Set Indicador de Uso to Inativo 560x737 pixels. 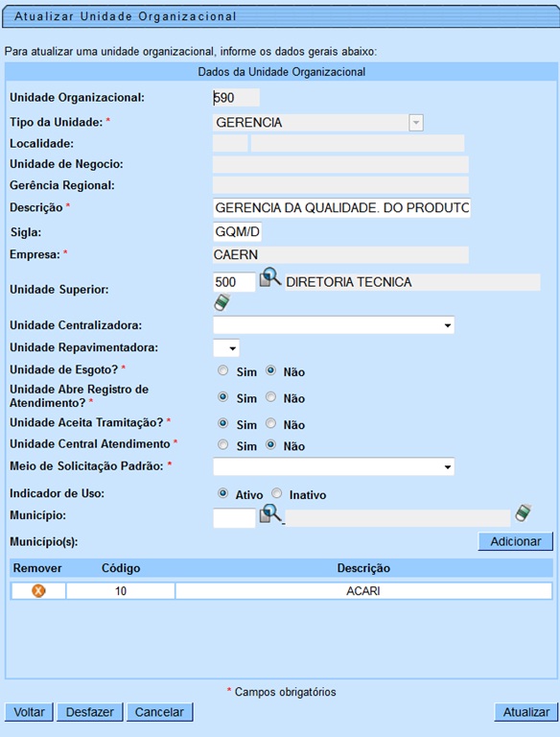(x=277, y=493)
